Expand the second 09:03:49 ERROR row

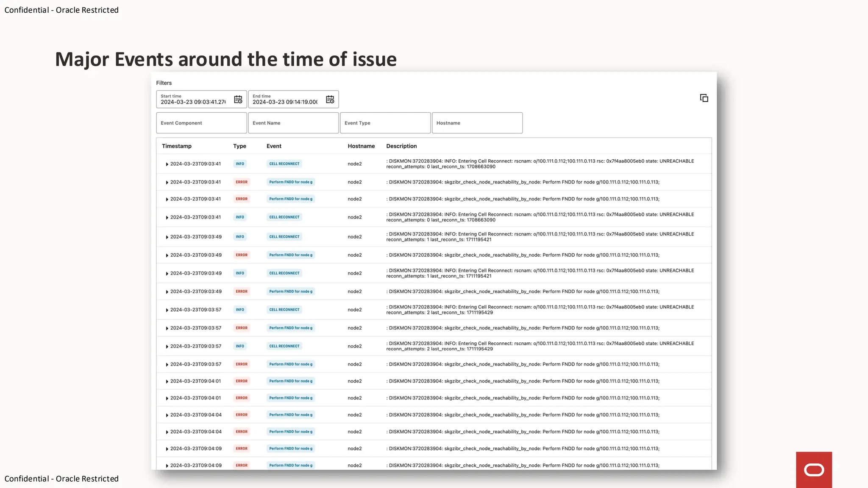(167, 291)
